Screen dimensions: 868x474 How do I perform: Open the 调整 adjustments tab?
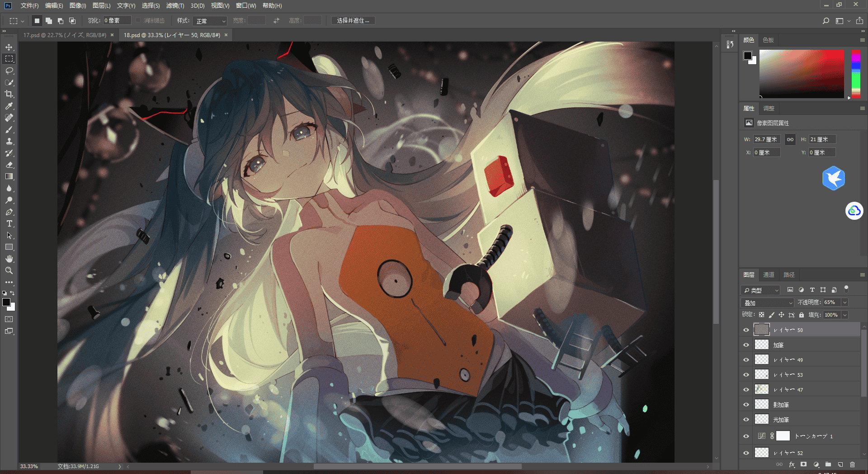coord(769,108)
